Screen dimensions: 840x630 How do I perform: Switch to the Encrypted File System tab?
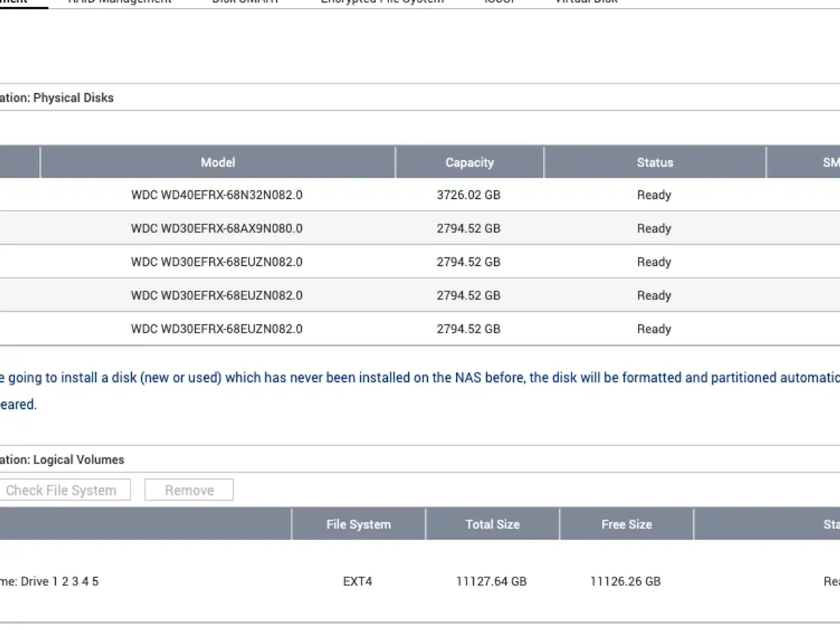tap(381, 3)
